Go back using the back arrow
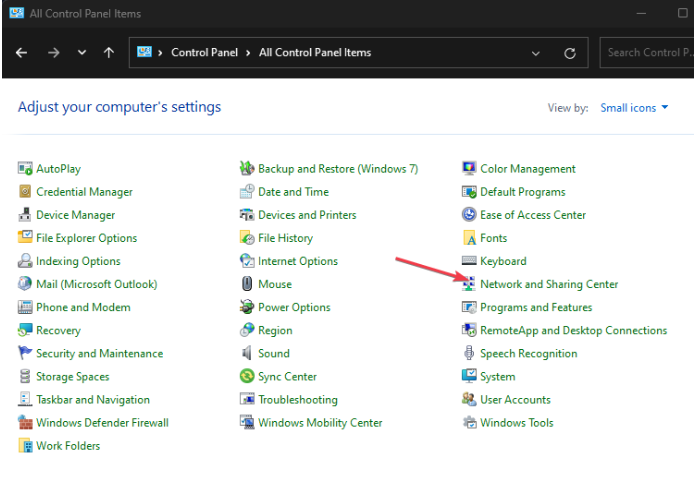The image size is (698, 477). tap(22, 53)
